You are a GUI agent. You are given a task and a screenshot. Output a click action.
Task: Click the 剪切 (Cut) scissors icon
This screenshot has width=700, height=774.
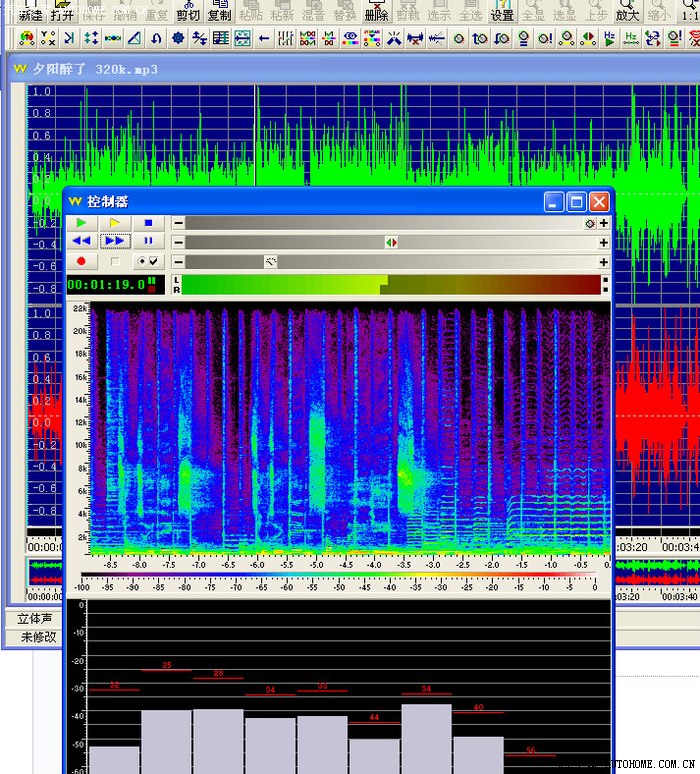click(x=187, y=11)
